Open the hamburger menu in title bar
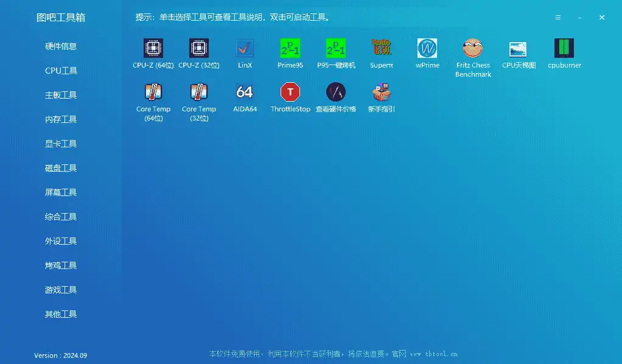 [557, 18]
